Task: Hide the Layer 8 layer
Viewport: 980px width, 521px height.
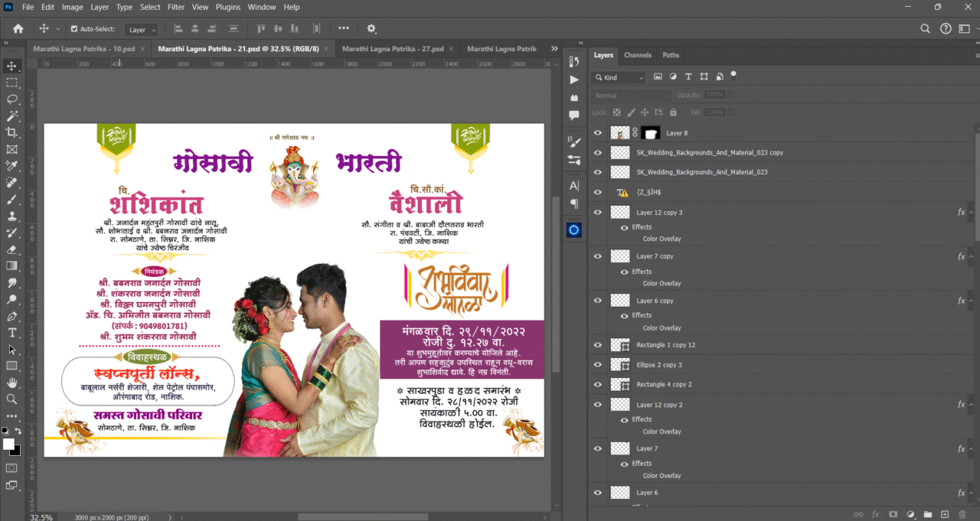Action: [x=597, y=132]
